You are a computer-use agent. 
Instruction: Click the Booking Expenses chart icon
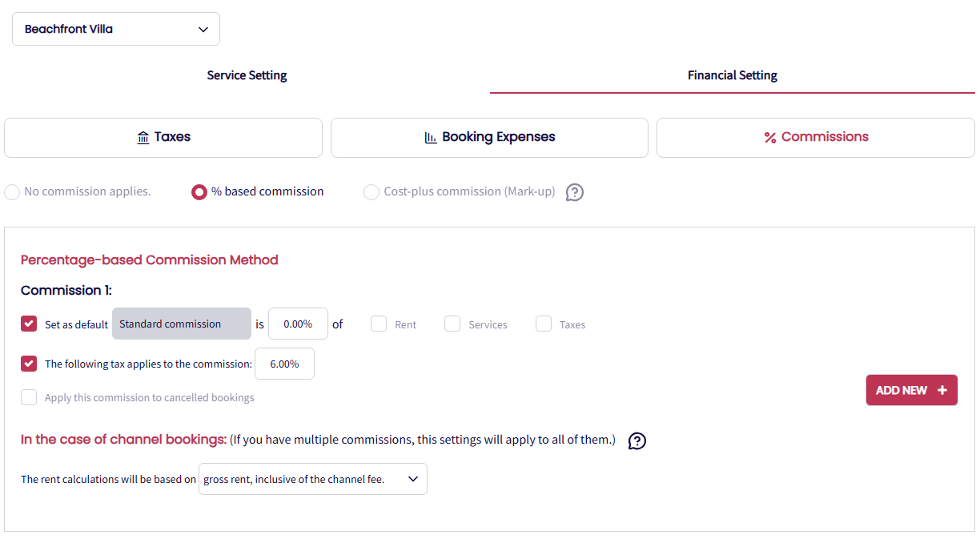(x=431, y=138)
